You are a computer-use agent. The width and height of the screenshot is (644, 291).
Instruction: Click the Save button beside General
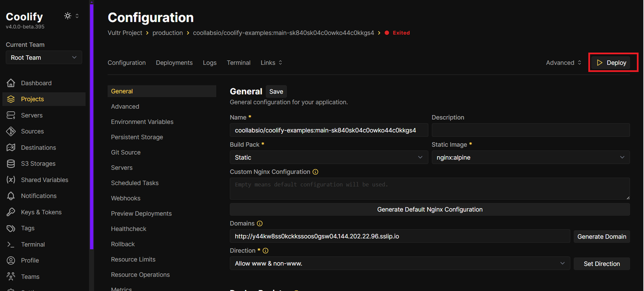(276, 91)
